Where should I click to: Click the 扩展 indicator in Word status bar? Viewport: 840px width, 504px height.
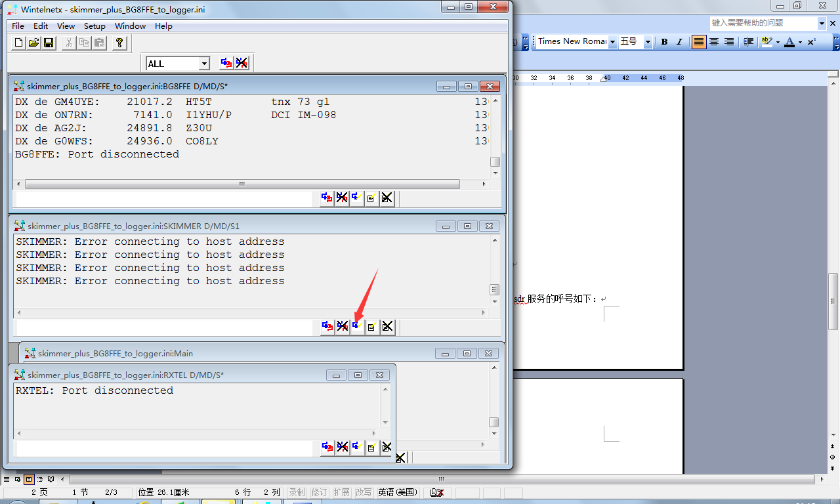[x=341, y=492]
